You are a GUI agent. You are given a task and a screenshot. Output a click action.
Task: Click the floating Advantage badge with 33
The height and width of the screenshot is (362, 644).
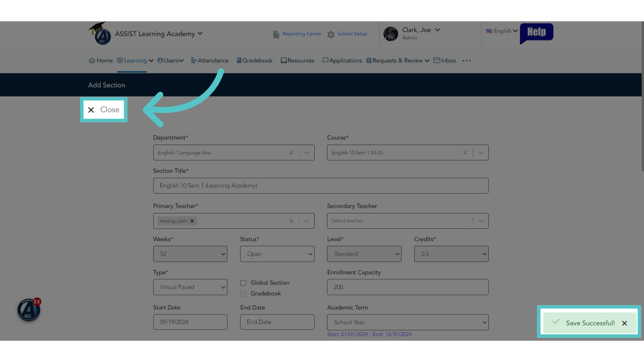click(29, 310)
